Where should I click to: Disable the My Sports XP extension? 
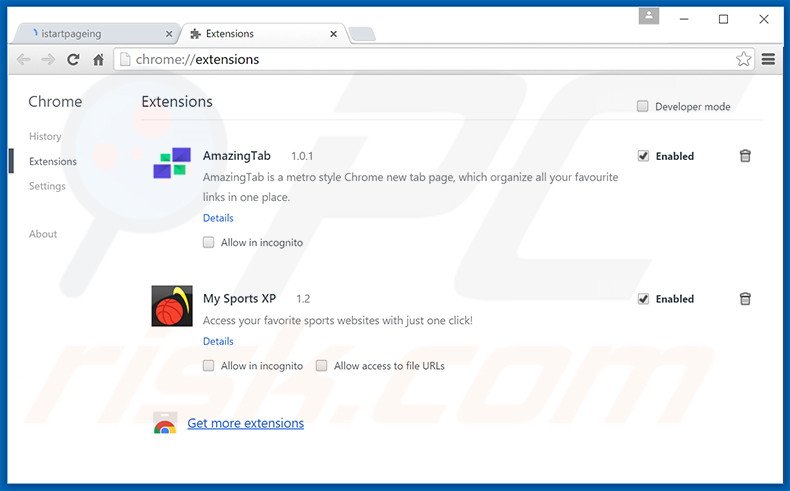(x=643, y=299)
